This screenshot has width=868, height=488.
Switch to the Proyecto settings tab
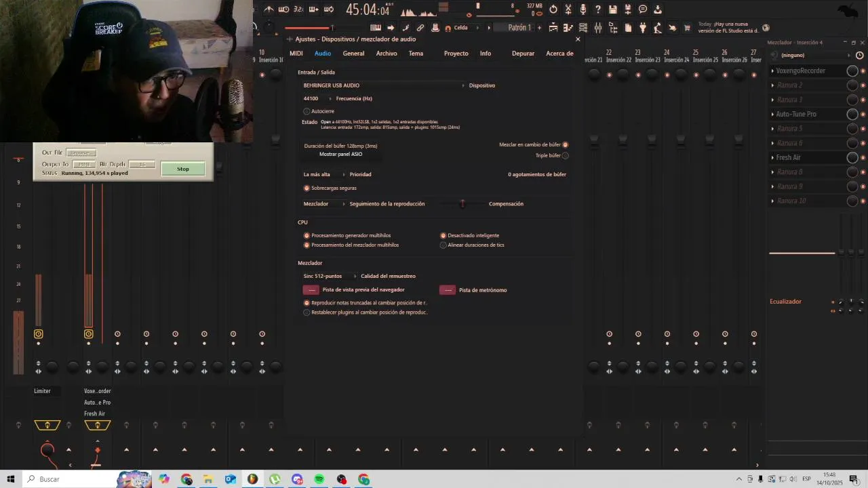(456, 54)
